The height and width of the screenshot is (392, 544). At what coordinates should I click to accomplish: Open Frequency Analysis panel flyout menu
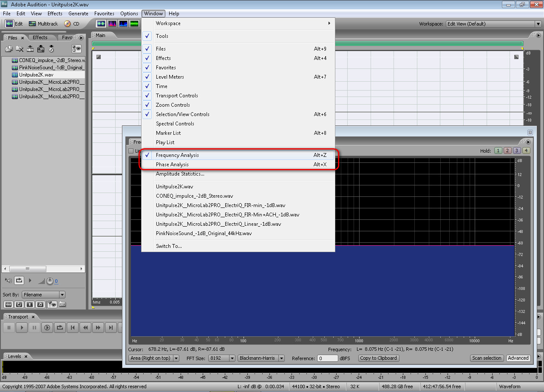528,142
